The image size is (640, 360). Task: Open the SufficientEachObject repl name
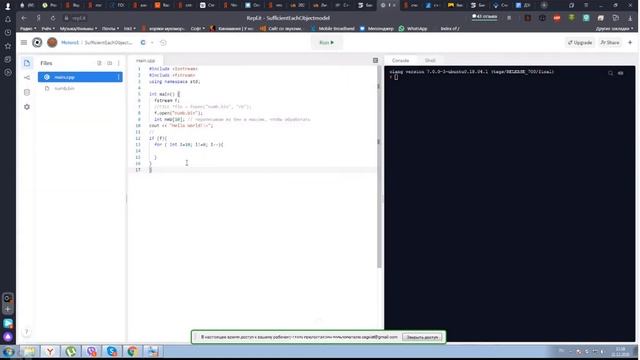click(x=108, y=42)
